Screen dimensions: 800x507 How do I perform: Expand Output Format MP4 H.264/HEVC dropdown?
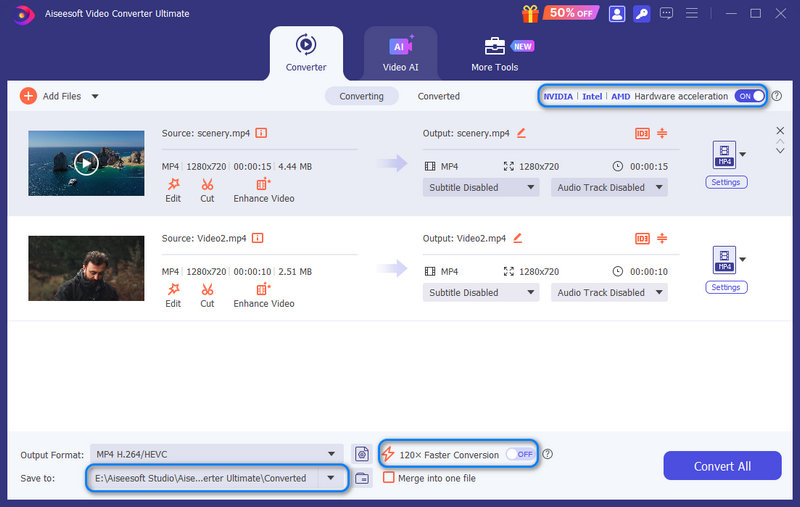tap(331, 454)
